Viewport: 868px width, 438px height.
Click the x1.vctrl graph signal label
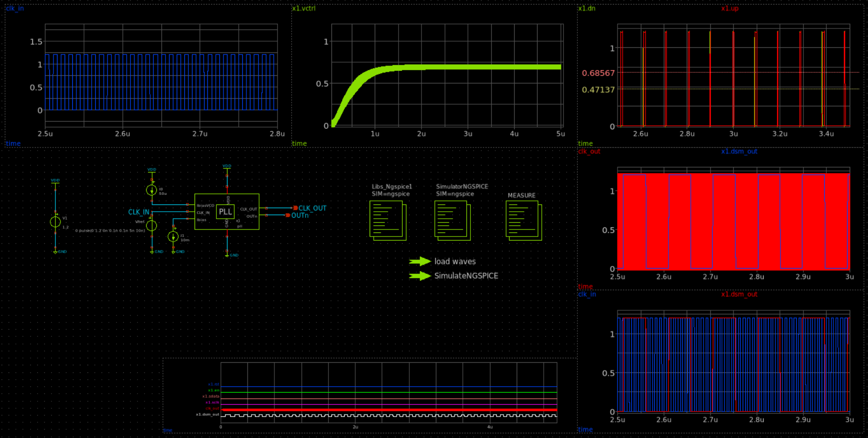click(304, 9)
